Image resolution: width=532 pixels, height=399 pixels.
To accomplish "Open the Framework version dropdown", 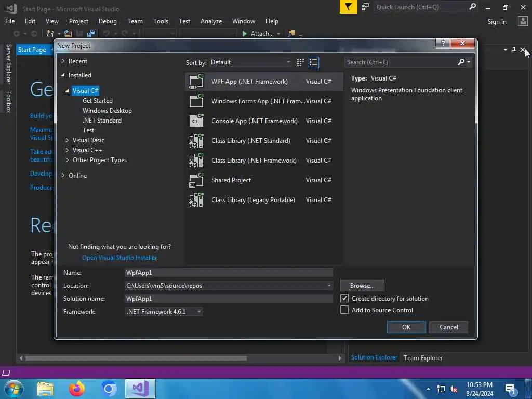I will click(164, 312).
